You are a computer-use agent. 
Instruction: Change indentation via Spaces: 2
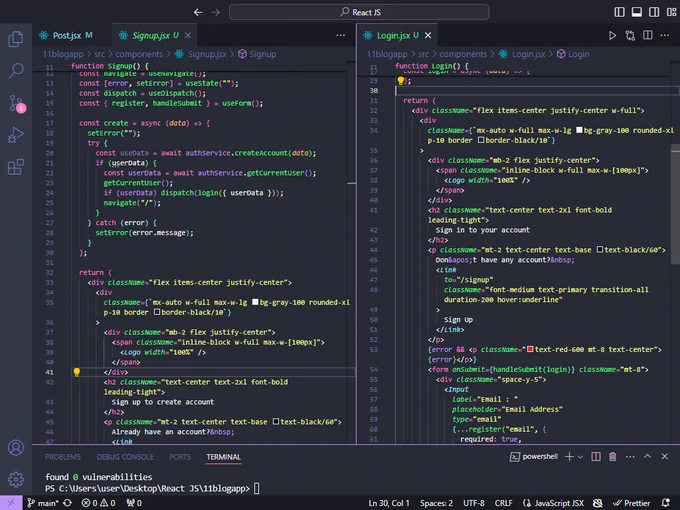(x=436, y=503)
